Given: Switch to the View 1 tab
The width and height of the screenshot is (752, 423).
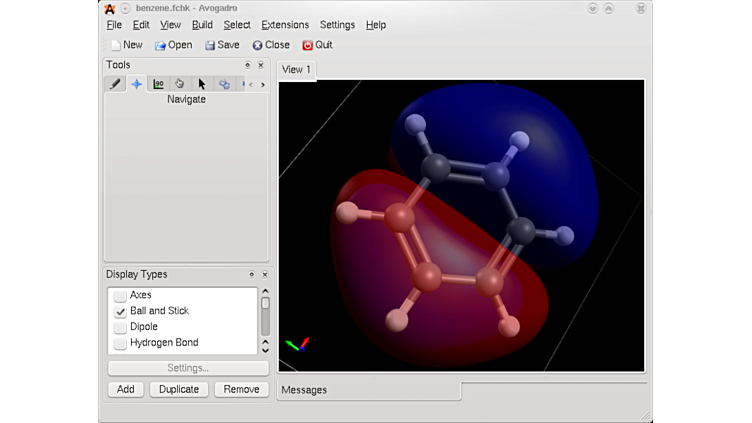Looking at the screenshot, I should click(296, 69).
